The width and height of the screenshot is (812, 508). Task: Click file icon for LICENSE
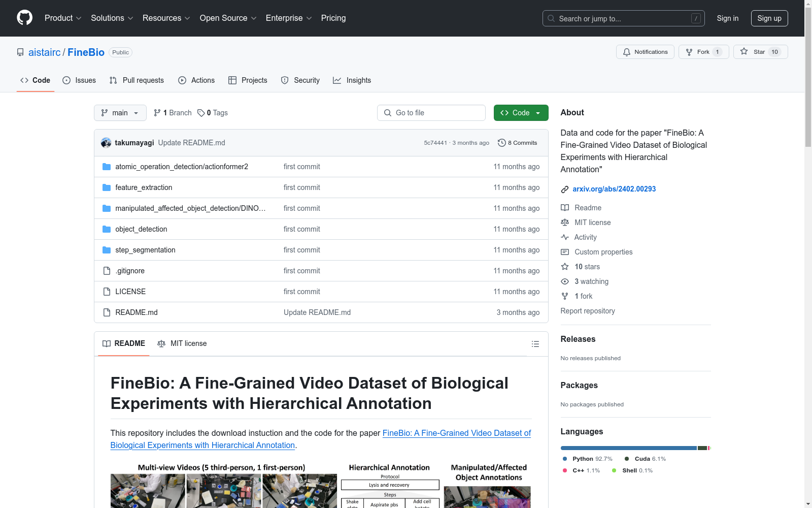point(107,292)
